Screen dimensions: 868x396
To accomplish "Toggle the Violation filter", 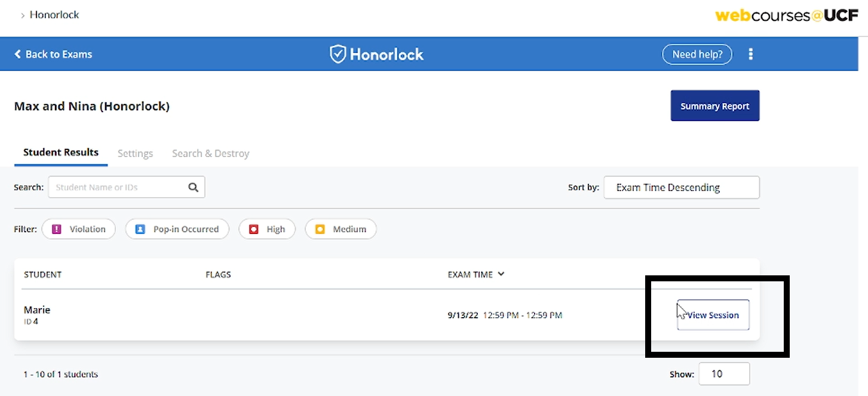I will coord(78,229).
